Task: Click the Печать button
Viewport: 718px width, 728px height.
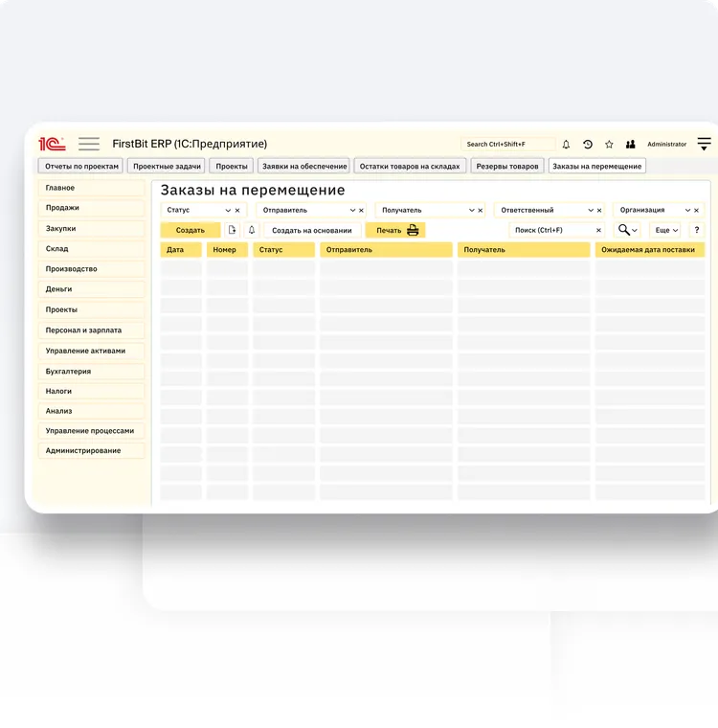Action: (x=395, y=230)
